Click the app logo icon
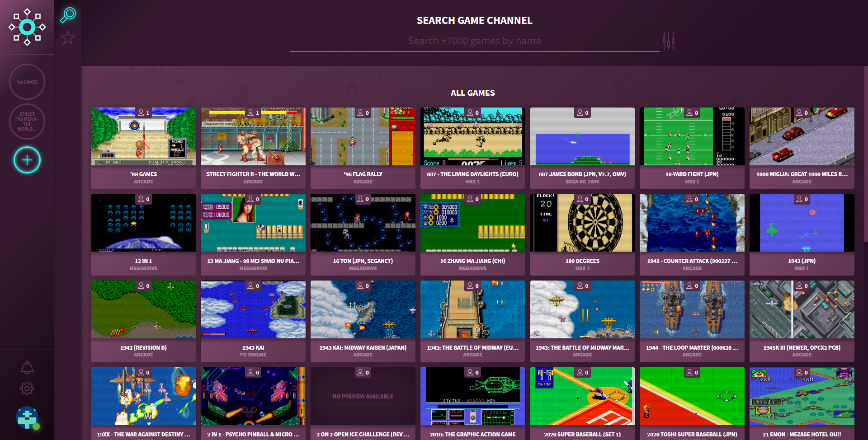Image resolution: width=868 pixels, height=440 pixels. (27, 27)
